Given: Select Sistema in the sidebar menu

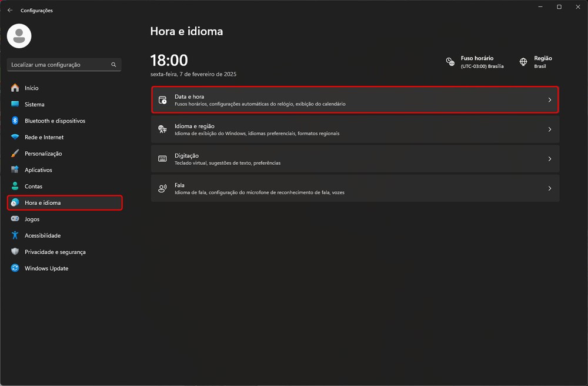Looking at the screenshot, I should pos(34,104).
